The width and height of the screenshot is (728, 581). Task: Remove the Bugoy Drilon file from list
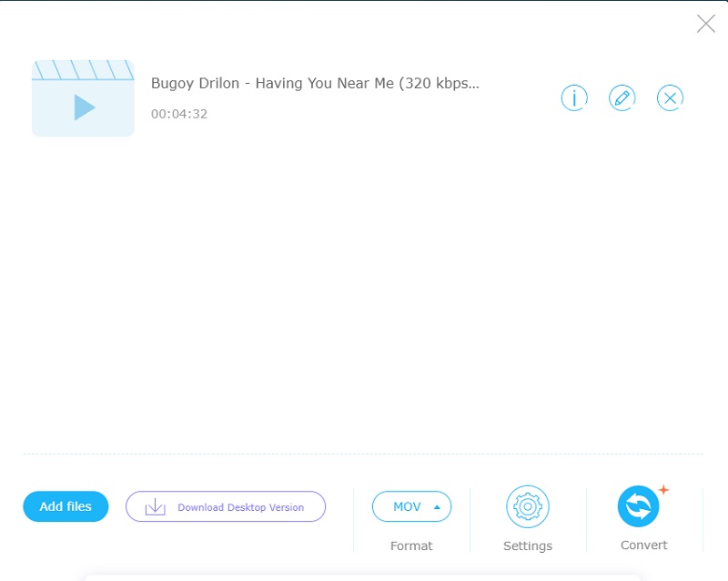(670, 97)
